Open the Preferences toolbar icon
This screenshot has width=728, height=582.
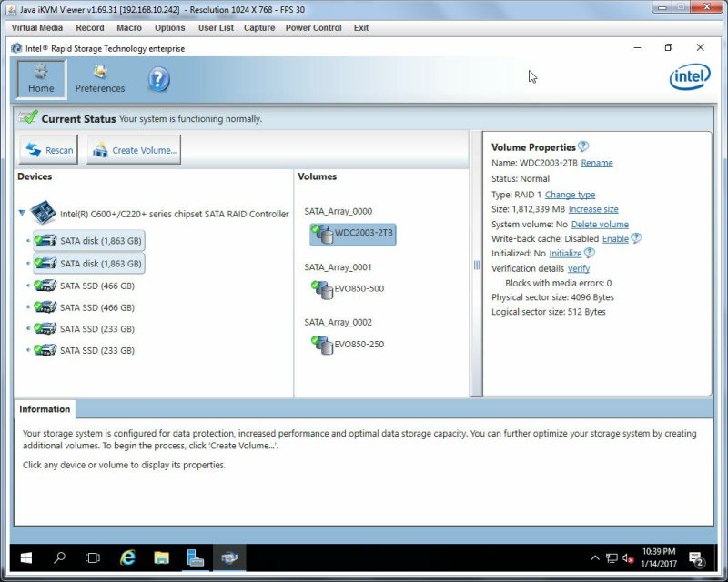(100, 79)
